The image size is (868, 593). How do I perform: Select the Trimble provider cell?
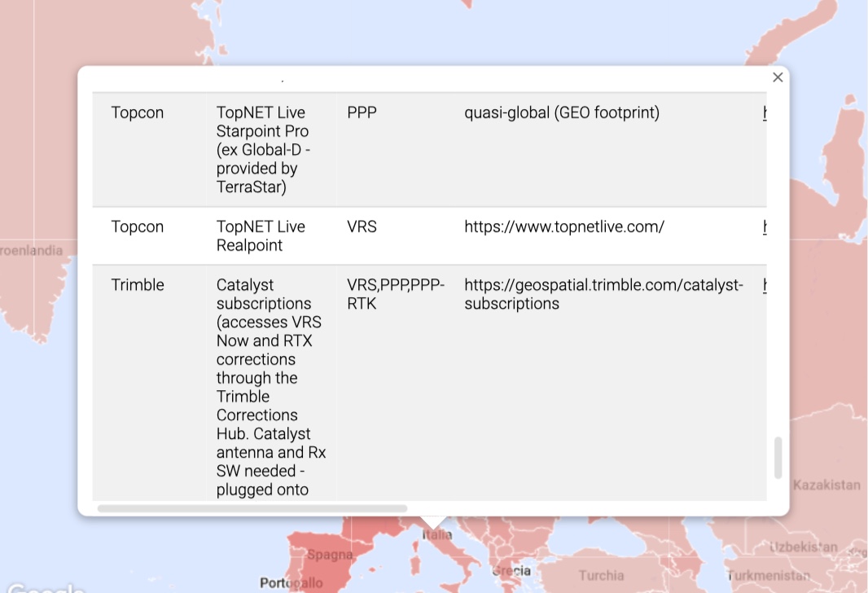tap(138, 284)
